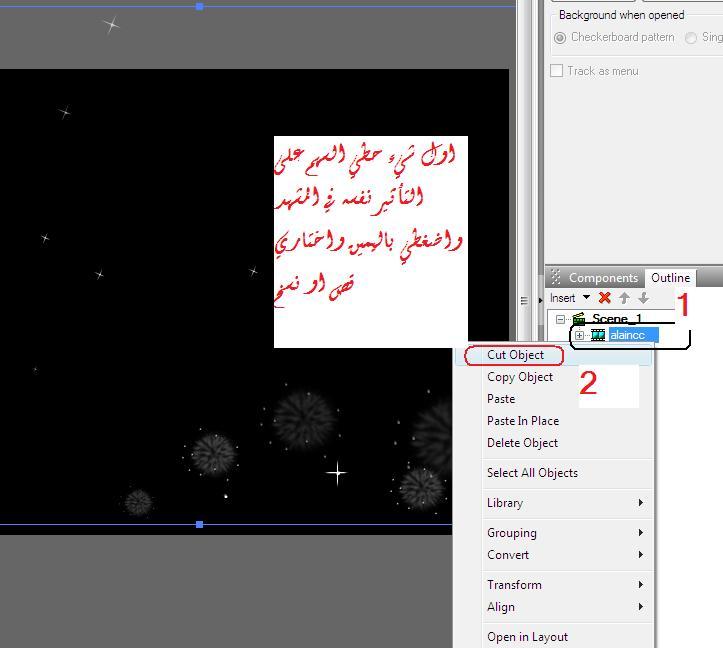This screenshot has height=648, width=723.
Task: Click the move down arrow icon
Action: (643, 298)
